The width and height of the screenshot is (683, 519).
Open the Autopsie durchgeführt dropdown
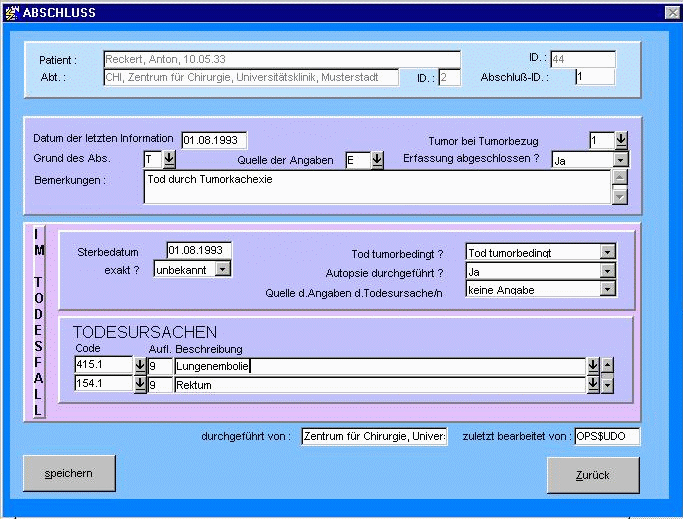pyautogui.click(x=607, y=271)
